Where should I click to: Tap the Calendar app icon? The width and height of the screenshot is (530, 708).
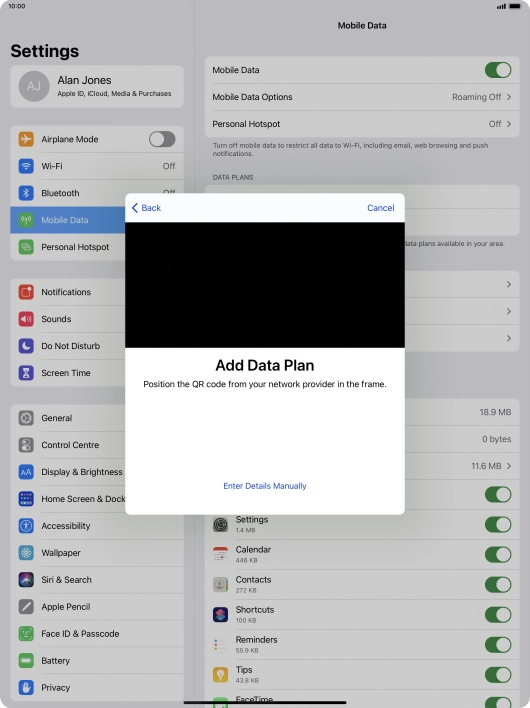click(x=220, y=554)
